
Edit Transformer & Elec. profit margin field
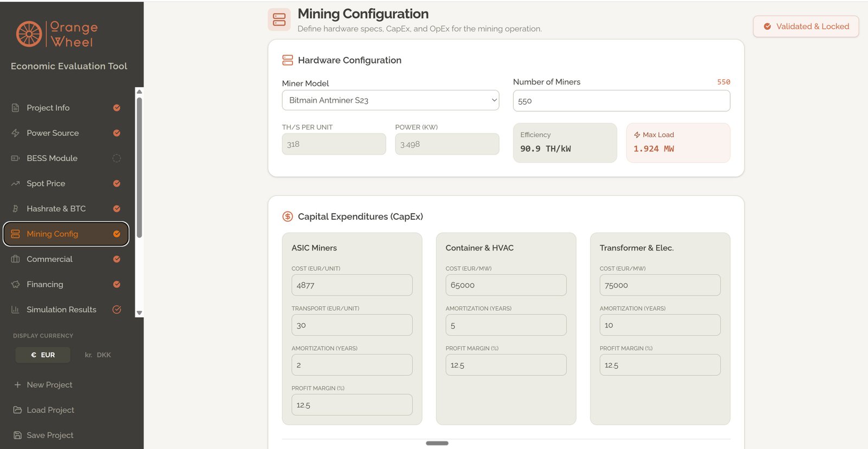660,365
